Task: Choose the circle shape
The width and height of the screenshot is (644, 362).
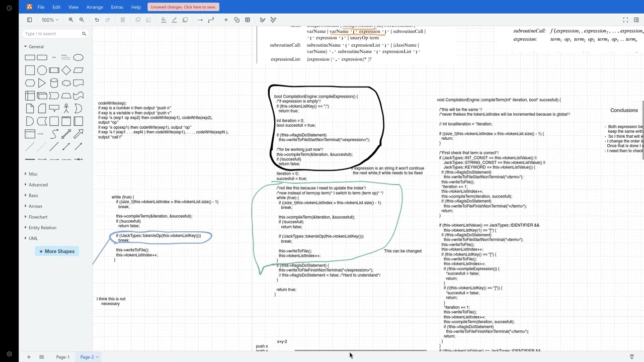Action: (x=42, y=70)
